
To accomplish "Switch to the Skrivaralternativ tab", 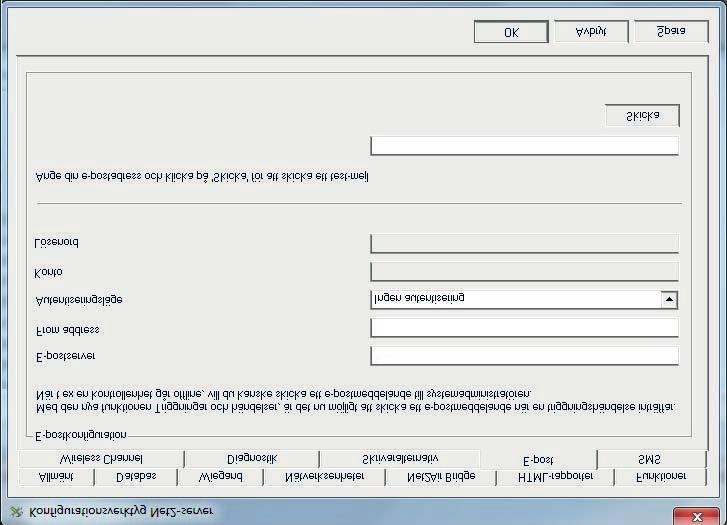I will click(x=400, y=459).
